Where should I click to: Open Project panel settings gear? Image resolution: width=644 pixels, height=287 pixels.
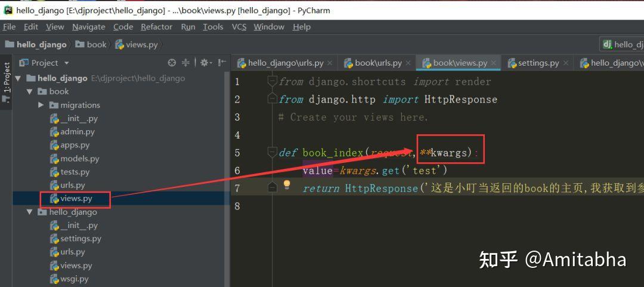pyautogui.click(x=206, y=63)
